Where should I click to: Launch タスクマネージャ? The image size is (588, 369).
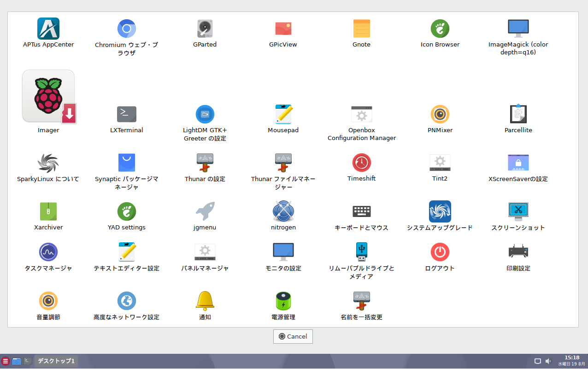pyautogui.click(x=48, y=252)
